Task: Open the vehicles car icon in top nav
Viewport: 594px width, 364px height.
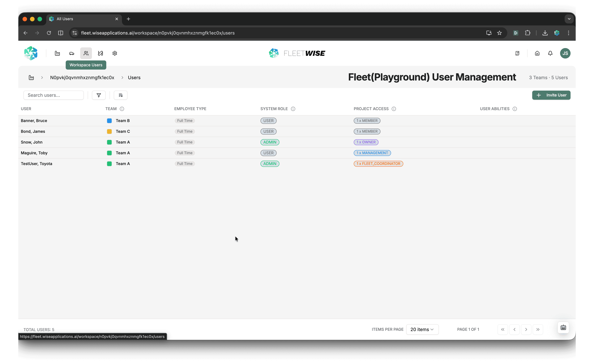Action: click(72, 53)
